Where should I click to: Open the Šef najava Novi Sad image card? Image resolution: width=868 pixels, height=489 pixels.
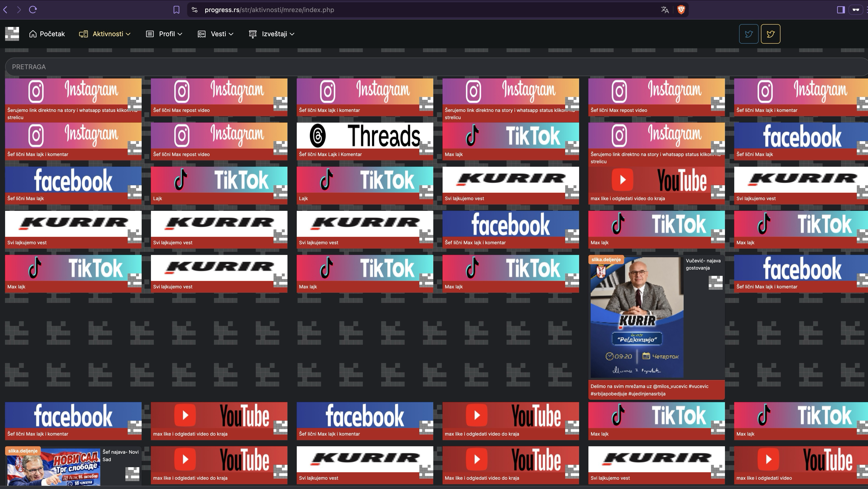[x=73, y=466]
